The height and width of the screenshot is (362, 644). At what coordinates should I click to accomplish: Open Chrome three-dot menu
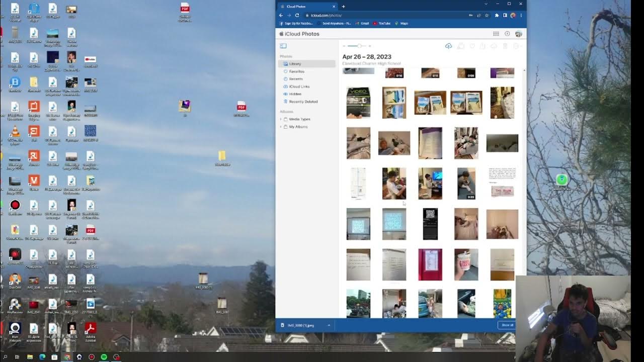click(x=521, y=16)
